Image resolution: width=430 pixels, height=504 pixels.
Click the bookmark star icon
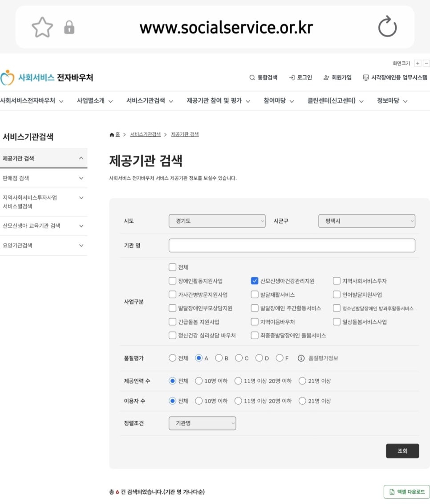[42, 28]
